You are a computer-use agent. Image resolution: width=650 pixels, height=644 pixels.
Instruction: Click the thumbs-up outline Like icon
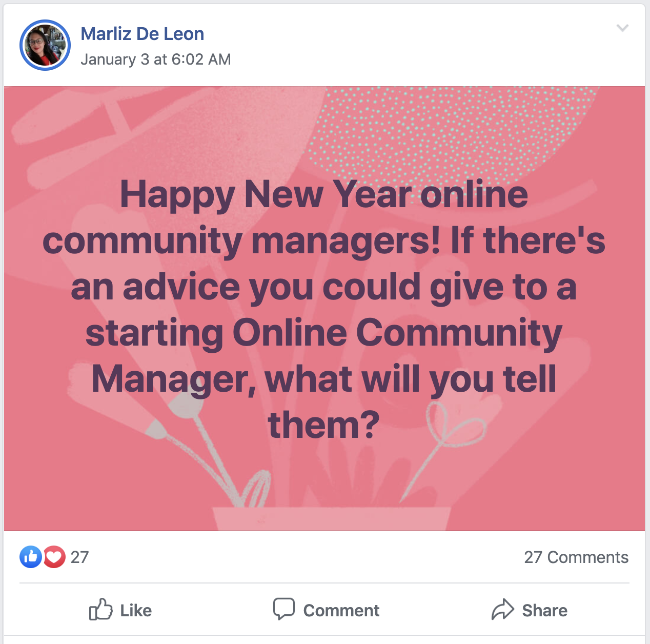pos(100,609)
